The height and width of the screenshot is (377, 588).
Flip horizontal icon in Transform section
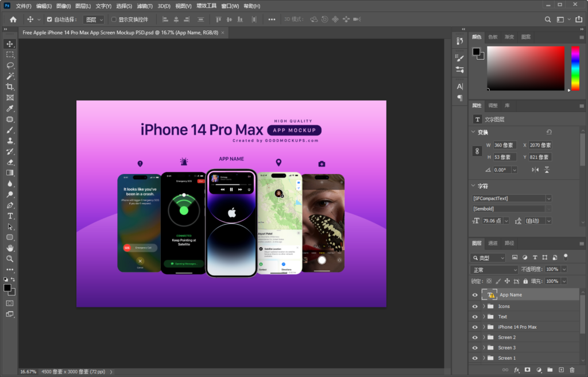tap(535, 170)
